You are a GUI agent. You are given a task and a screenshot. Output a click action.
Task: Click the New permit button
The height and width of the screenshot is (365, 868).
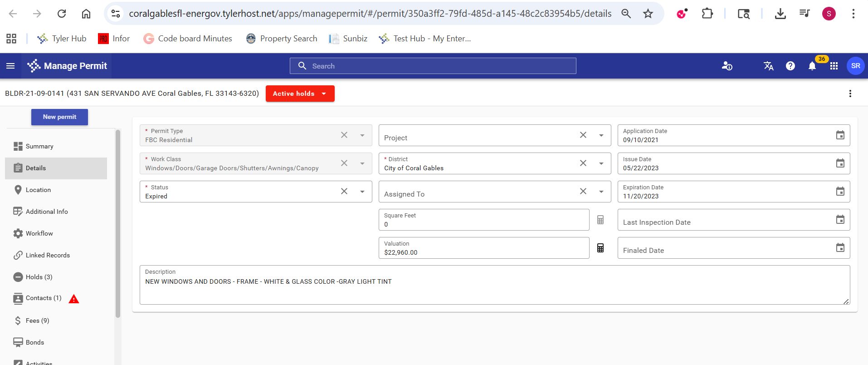(59, 117)
